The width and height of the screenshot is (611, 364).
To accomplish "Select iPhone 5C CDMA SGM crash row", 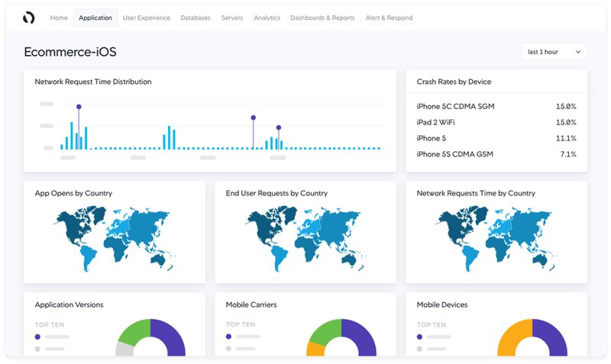I will click(496, 107).
